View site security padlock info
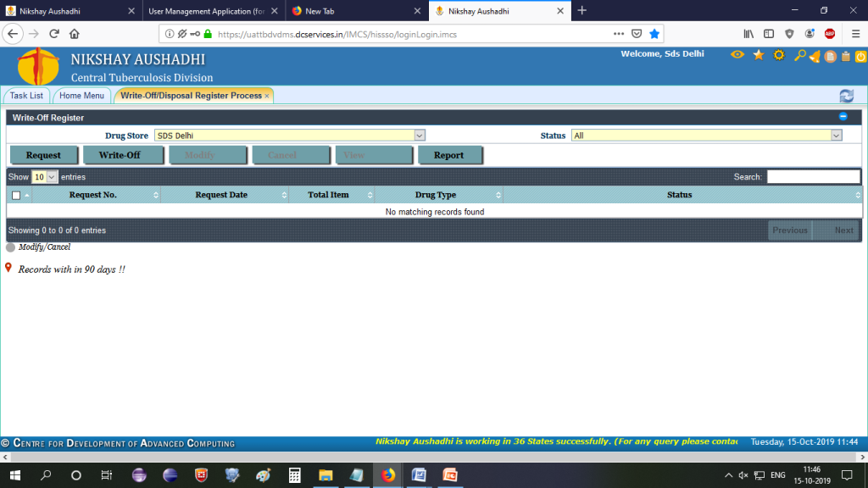The width and height of the screenshot is (868, 488). pos(209,34)
